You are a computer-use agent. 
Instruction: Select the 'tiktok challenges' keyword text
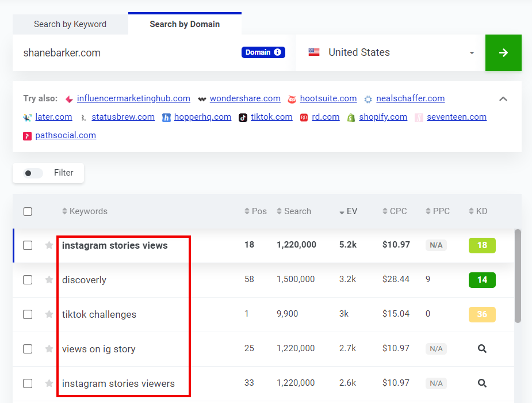(99, 314)
